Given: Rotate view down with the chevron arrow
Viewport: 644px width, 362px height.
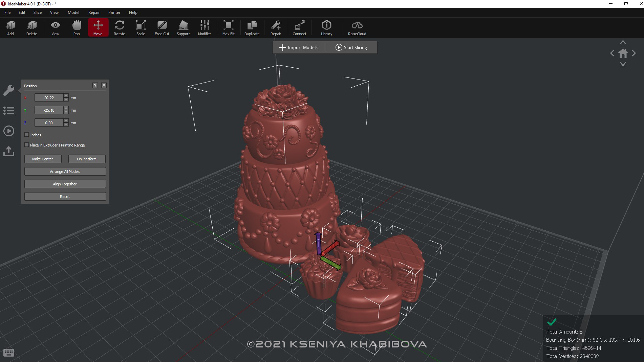Looking at the screenshot, I should [623, 64].
